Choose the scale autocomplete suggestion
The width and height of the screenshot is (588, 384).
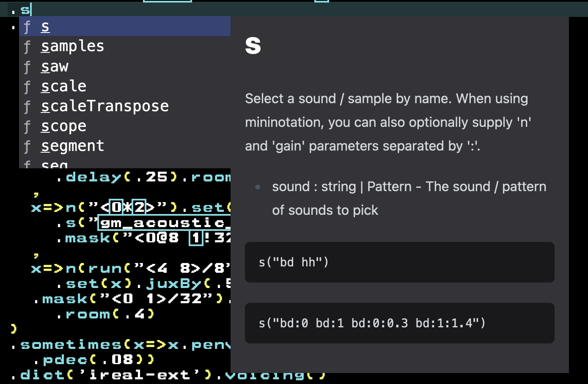pyautogui.click(x=64, y=86)
